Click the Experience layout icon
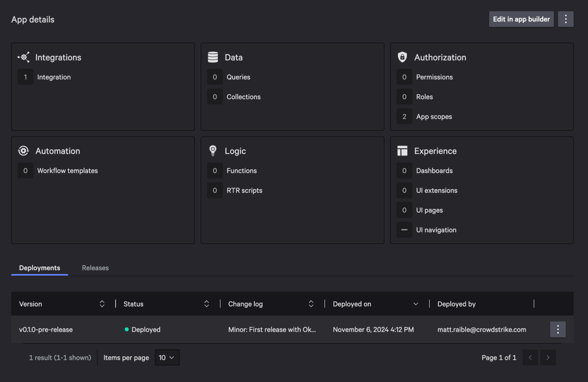 tap(402, 151)
